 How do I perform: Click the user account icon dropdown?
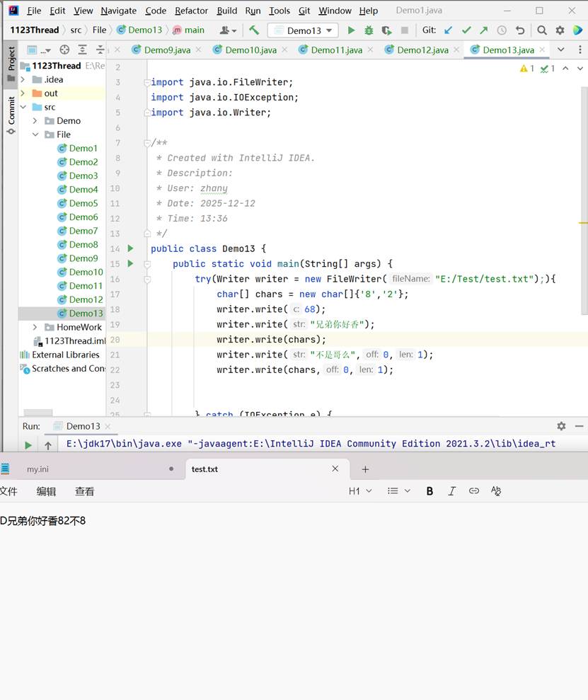click(228, 30)
